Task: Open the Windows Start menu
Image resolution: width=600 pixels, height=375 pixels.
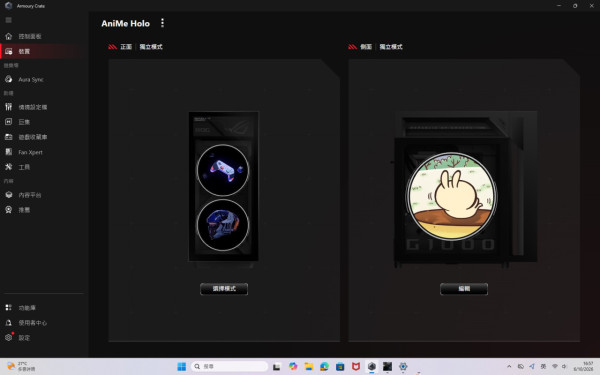Action: [x=182, y=367]
